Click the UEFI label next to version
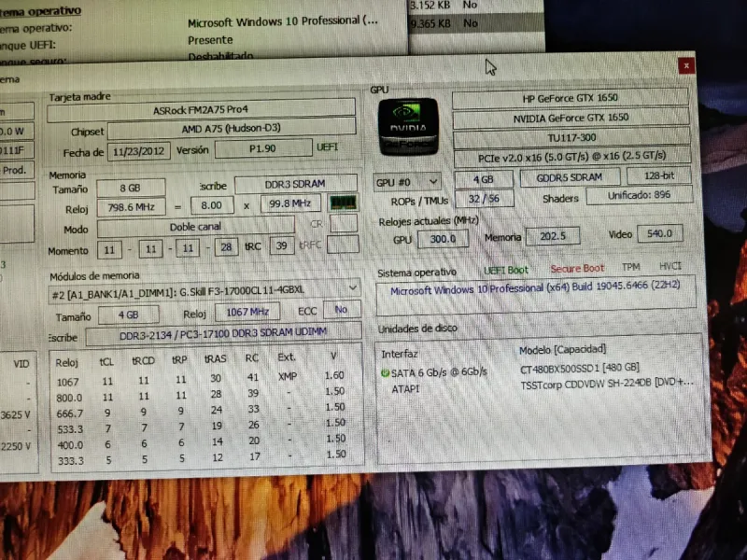Screen dimensions: 747x560 tap(328, 147)
